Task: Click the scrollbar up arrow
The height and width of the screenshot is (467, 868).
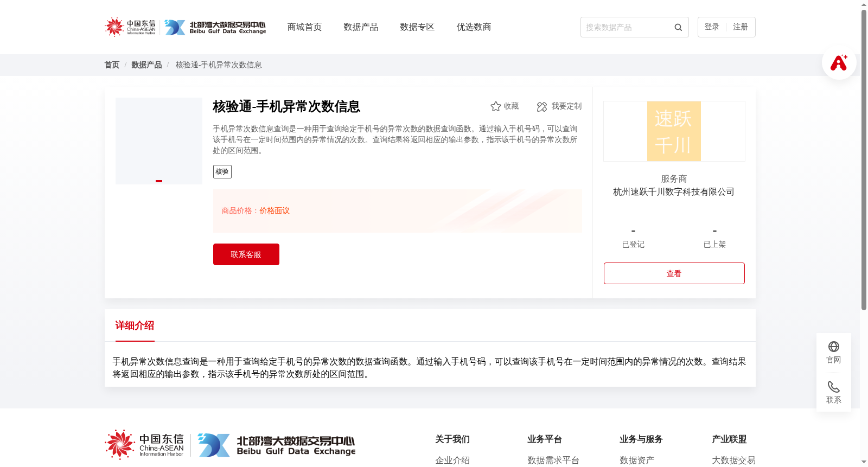Action: [x=864, y=4]
